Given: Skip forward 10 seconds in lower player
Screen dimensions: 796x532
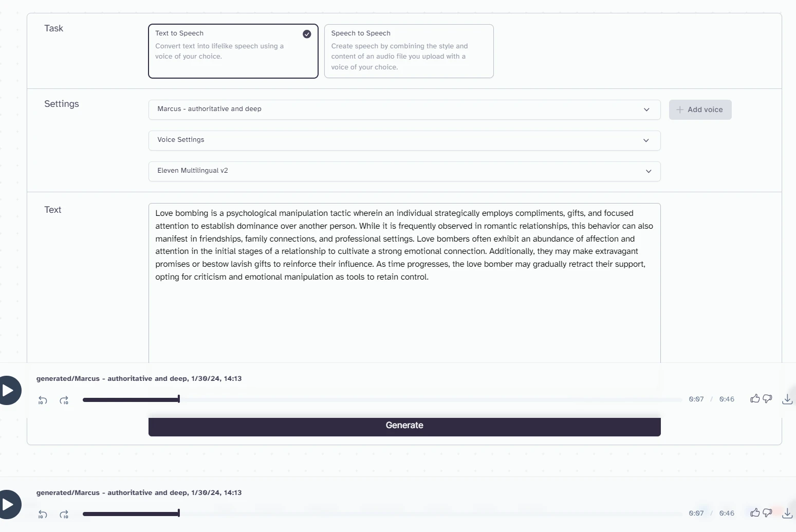Looking at the screenshot, I should (x=64, y=514).
